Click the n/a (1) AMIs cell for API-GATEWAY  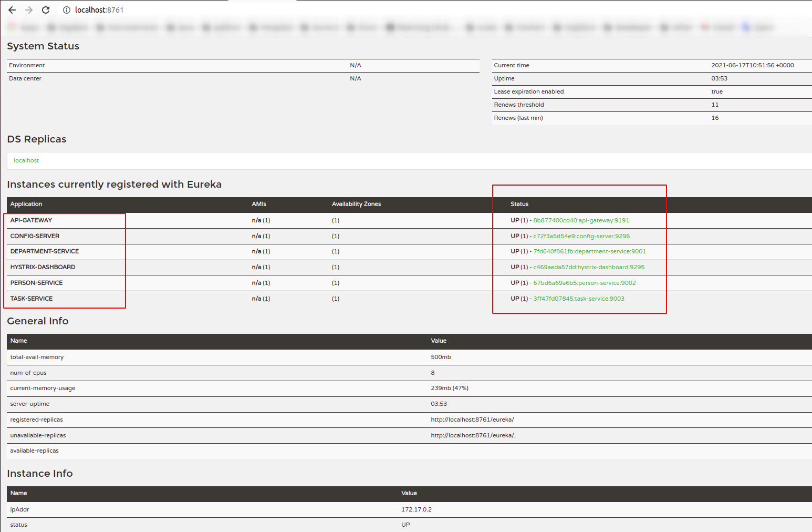click(x=261, y=220)
